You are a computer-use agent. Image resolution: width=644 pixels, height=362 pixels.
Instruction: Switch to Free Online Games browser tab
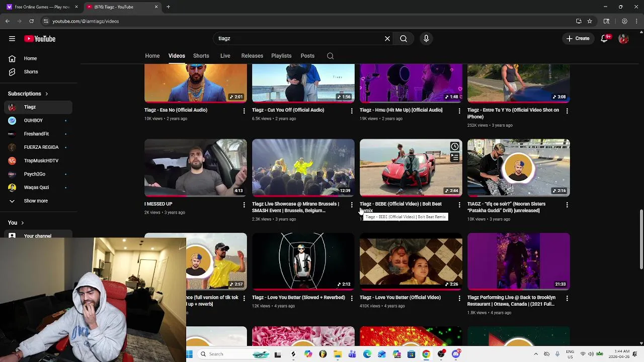pyautogui.click(x=41, y=7)
